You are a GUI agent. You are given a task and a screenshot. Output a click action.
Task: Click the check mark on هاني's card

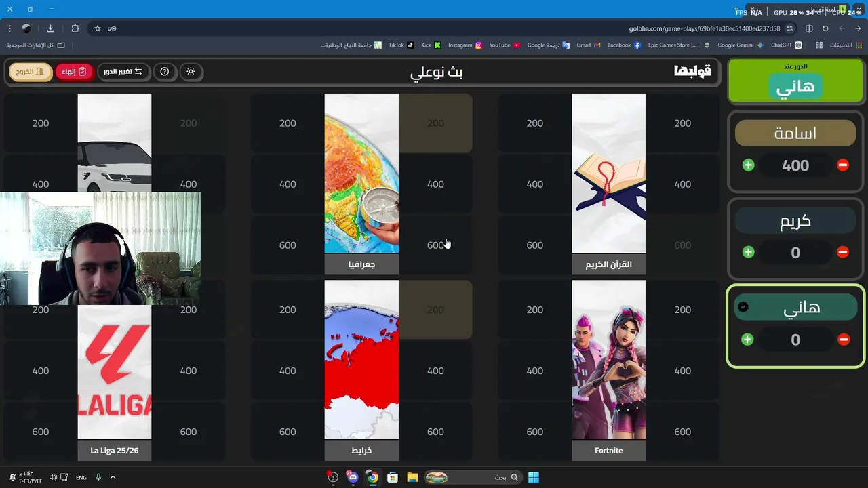743,307
